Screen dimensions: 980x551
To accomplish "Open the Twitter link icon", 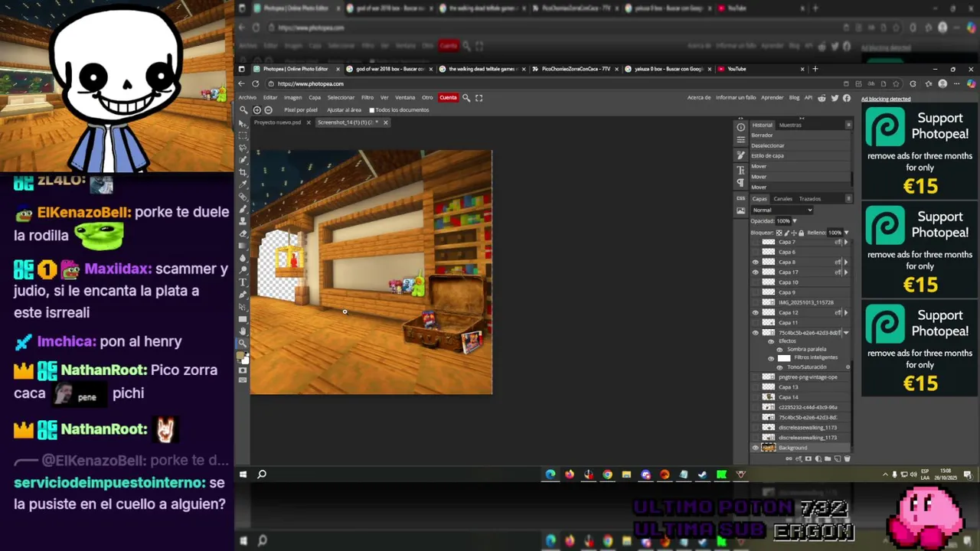I will click(835, 98).
